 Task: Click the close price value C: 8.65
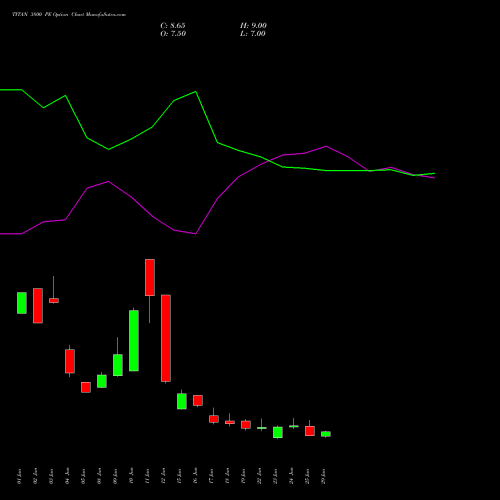point(173,26)
